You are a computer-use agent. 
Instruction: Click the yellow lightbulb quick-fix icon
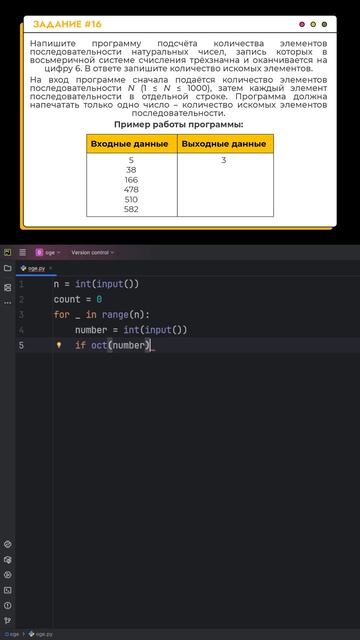tap(59, 345)
